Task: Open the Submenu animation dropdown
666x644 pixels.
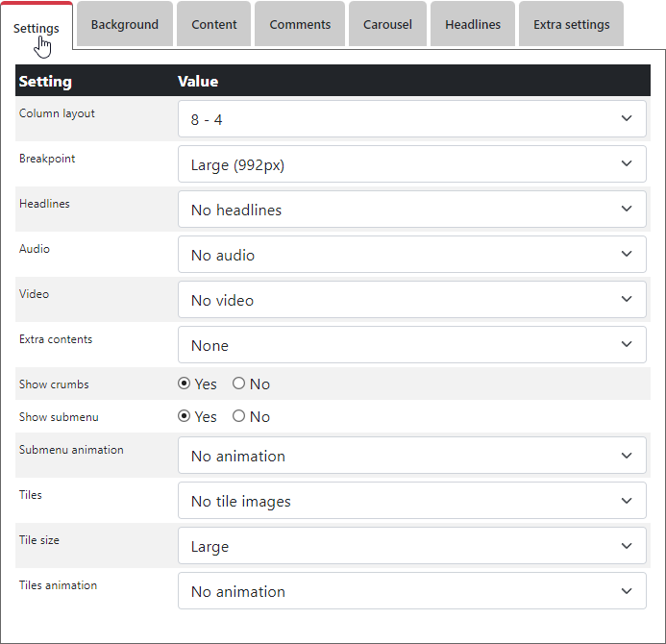Action: (411, 456)
